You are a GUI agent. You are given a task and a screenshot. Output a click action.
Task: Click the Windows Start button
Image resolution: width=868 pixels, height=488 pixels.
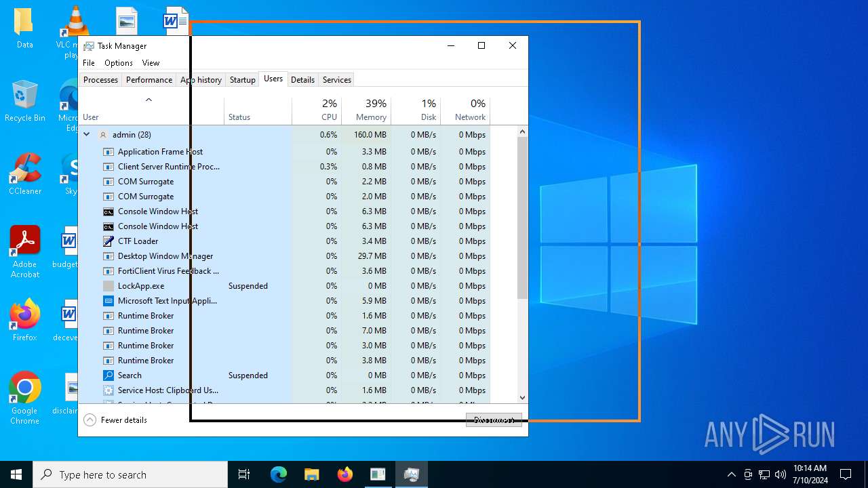point(16,474)
